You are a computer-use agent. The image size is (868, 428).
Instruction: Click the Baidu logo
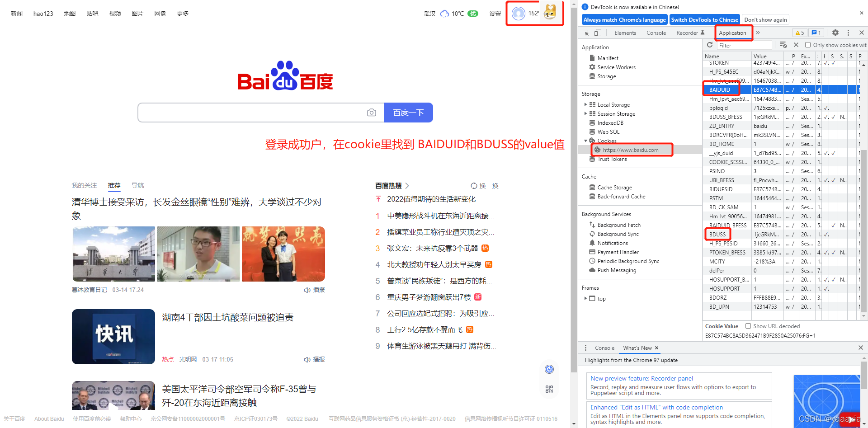tap(285, 75)
